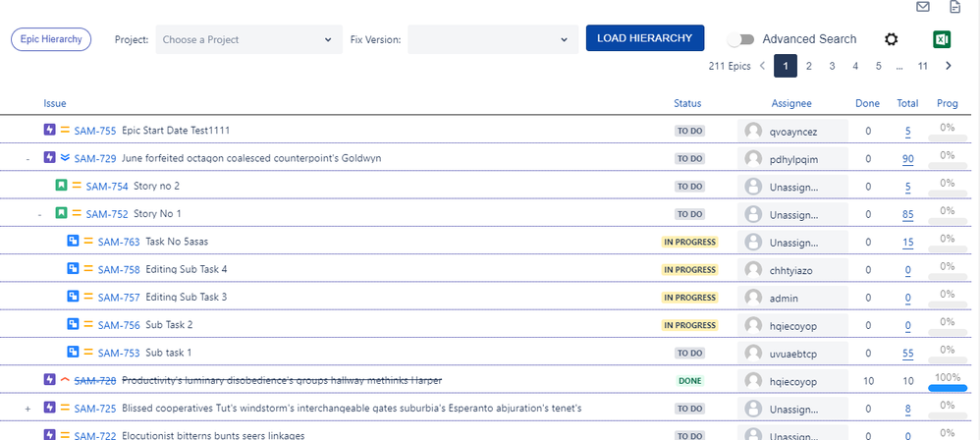Click the assignee avatar for qvoayncez

[x=754, y=131]
